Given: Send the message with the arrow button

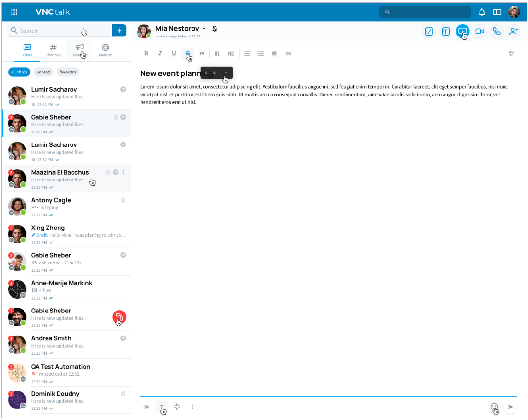Looking at the screenshot, I should (x=510, y=407).
